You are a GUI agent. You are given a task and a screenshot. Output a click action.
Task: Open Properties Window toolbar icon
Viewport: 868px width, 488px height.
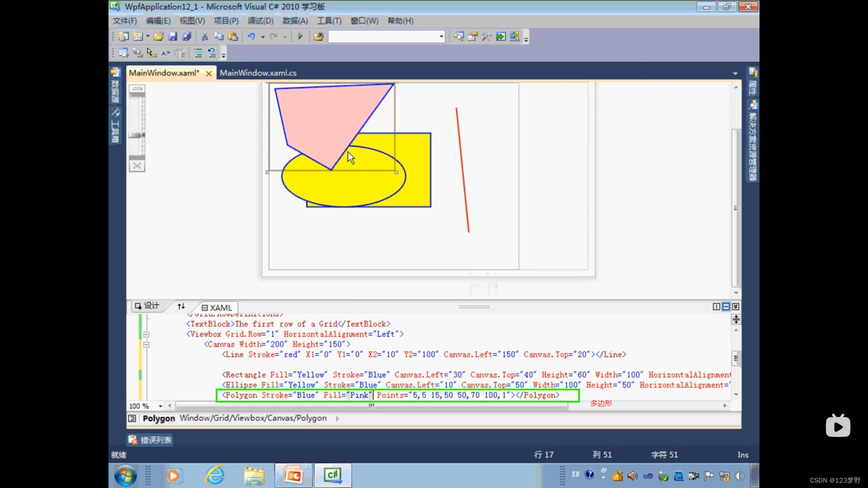(472, 37)
